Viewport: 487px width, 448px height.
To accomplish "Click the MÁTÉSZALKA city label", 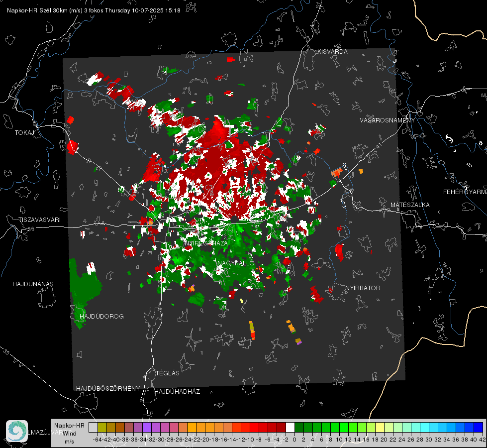I will pos(410,205).
